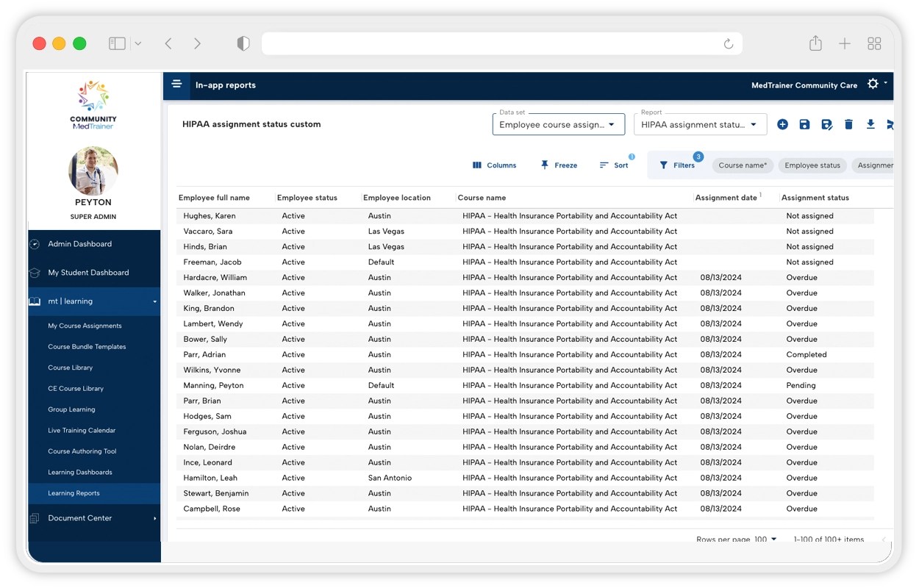This screenshot has height=588, width=919.
Task: Delete the report using the trash icon
Action: [x=848, y=125]
